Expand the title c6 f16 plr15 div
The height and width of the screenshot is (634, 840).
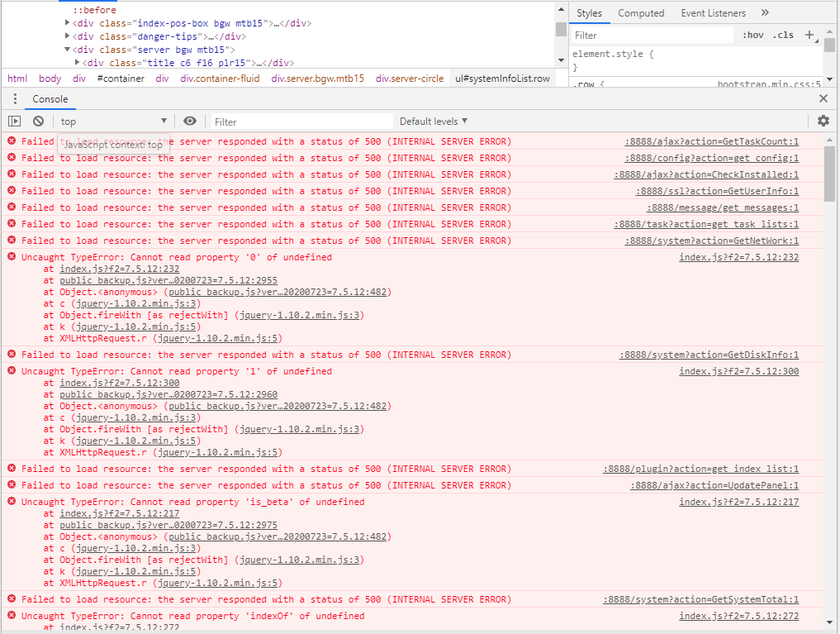77,62
